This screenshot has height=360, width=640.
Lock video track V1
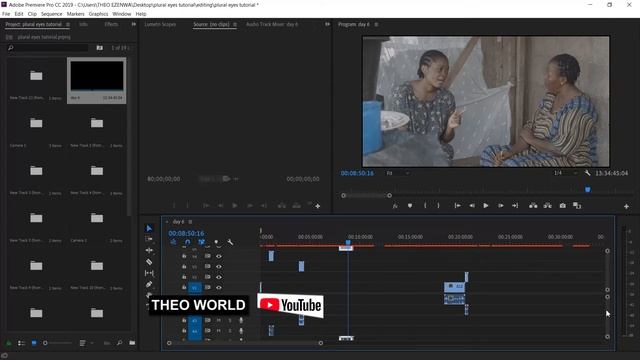[x=184, y=287]
